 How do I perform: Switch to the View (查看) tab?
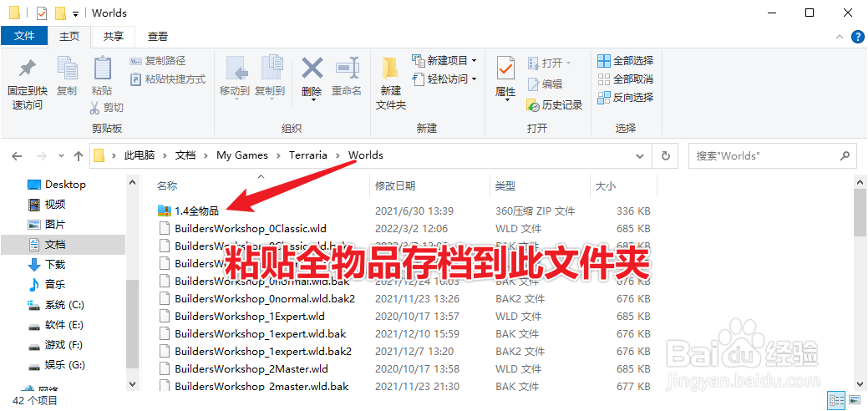(158, 37)
